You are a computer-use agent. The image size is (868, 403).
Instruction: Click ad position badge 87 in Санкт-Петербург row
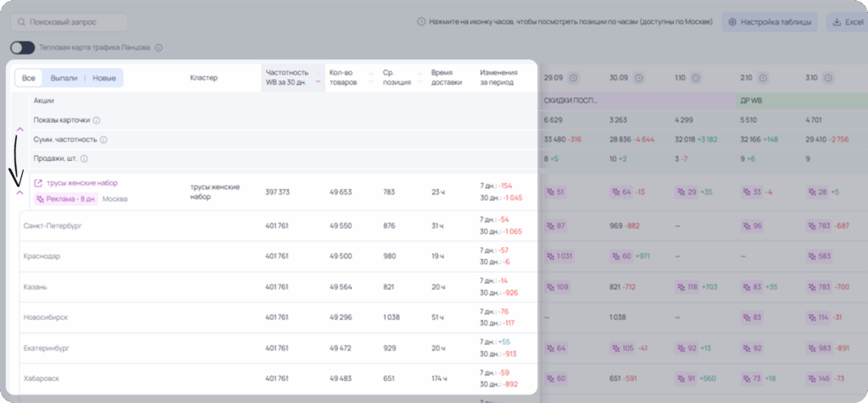pyautogui.click(x=556, y=226)
